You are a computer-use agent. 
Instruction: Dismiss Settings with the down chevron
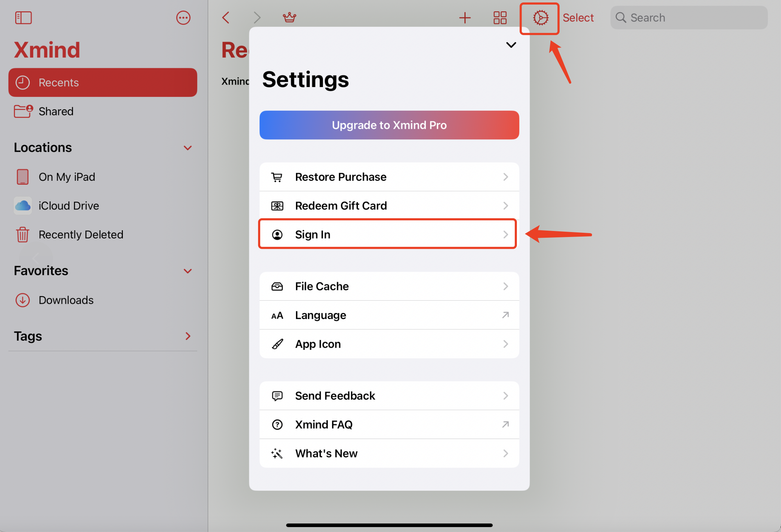pos(511,45)
